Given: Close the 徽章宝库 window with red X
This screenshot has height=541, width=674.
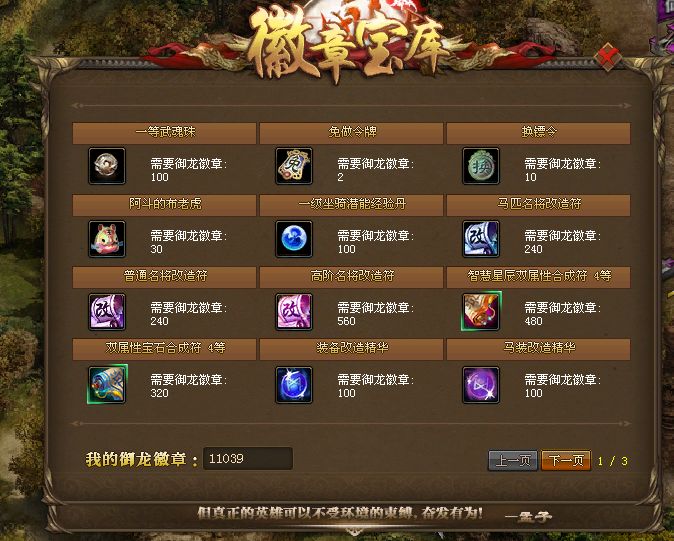Looking at the screenshot, I should tap(607, 57).
